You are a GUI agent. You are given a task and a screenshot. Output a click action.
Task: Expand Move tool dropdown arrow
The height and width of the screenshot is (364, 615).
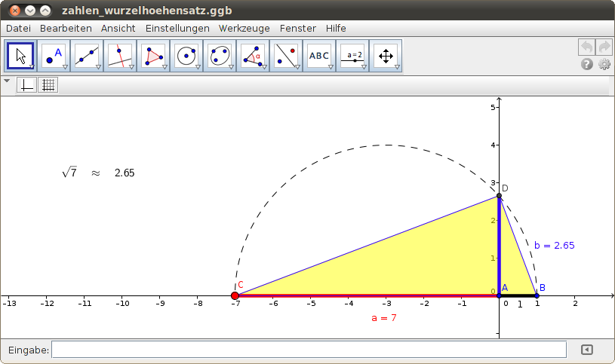tap(32, 67)
